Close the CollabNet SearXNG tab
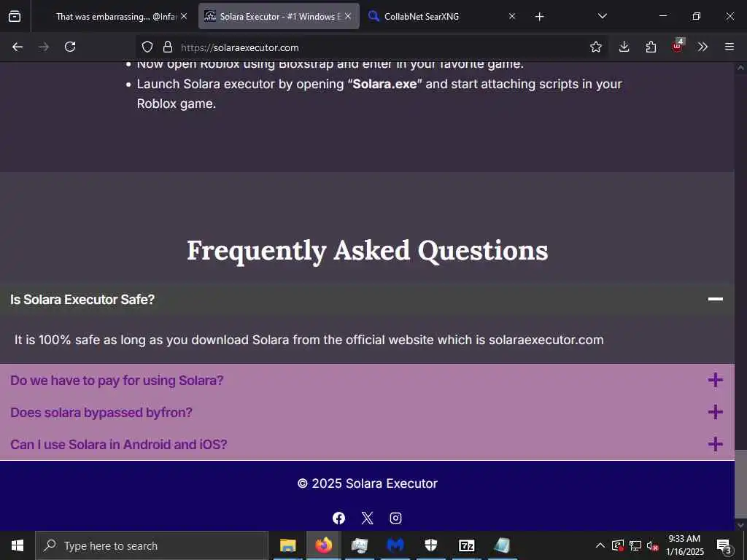Image resolution: width=747 pixels, height=560 pixels. (512, 16)
